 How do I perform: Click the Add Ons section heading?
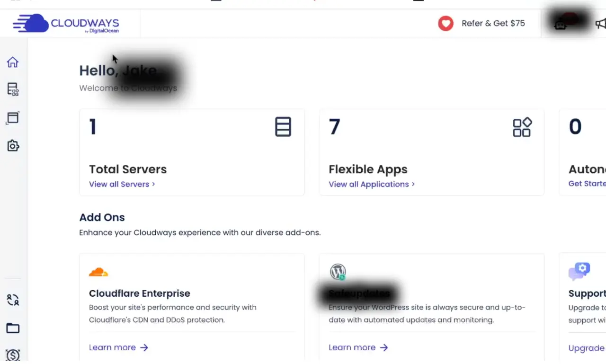102,218
